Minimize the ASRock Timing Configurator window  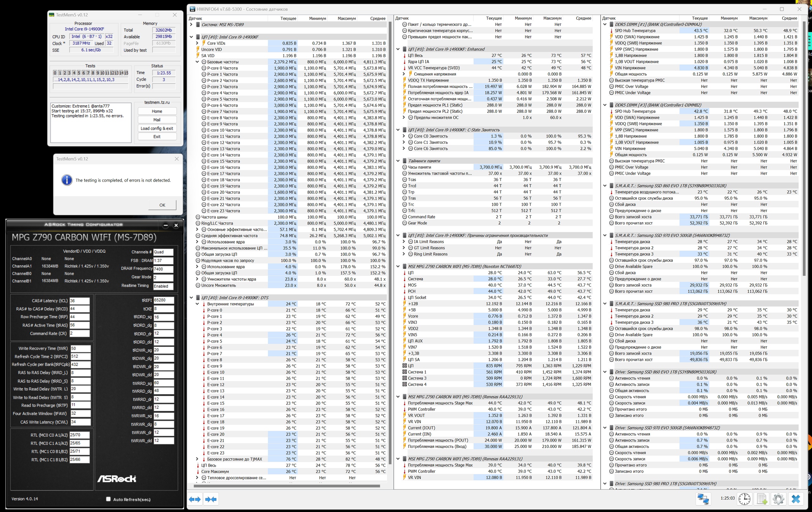[x=165, y=225]
